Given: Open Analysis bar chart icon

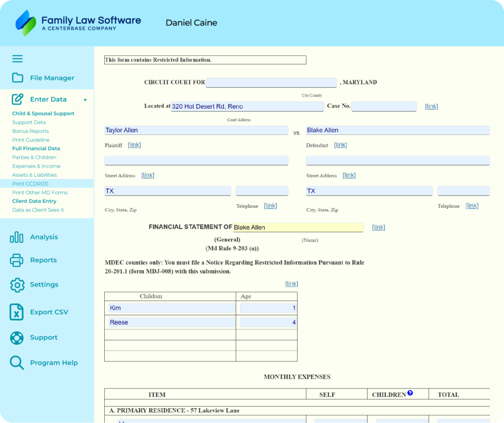Looking at the screenshot, I should [17, 237].
